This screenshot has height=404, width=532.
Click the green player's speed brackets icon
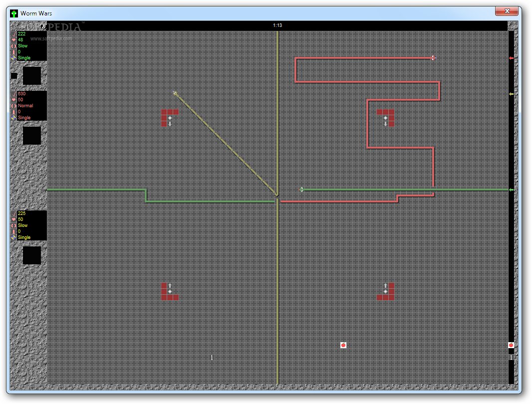point(14,46)
